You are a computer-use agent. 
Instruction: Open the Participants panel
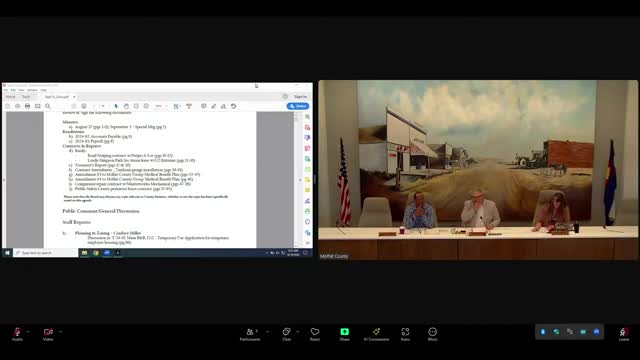coord(250,334)
